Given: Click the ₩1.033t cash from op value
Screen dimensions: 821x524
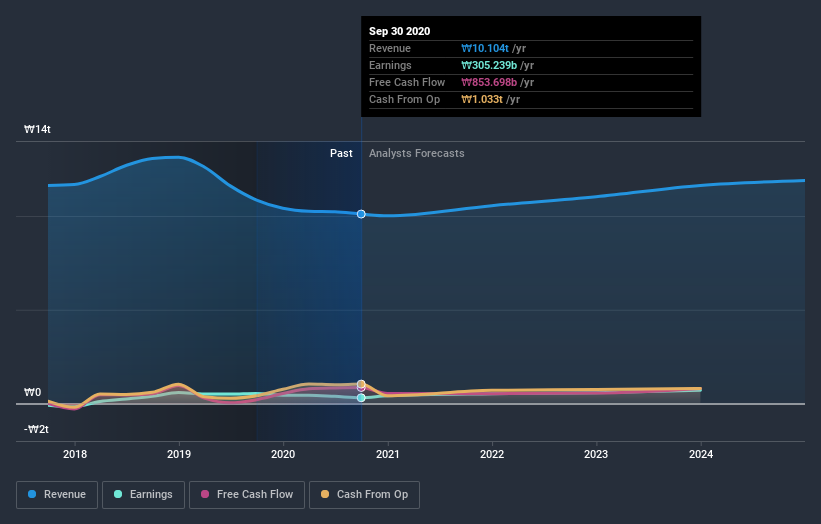Looking at the screenshot, I should pos(482,99).
